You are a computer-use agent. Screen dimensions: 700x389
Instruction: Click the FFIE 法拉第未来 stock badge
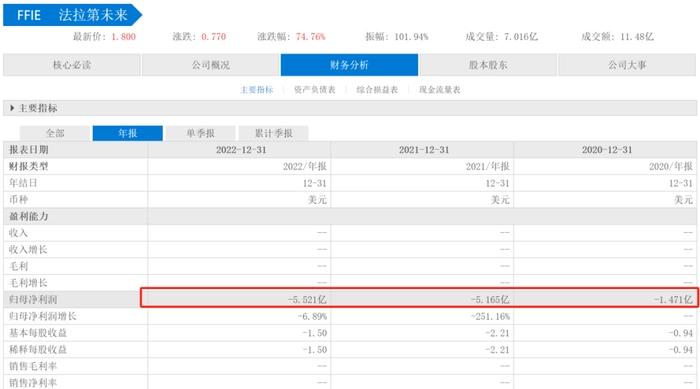pos(72,15)
